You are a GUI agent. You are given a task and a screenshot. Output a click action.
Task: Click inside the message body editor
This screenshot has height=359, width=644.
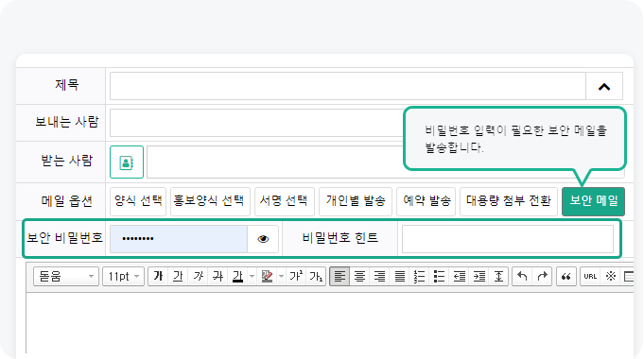[x=329, y=323]
